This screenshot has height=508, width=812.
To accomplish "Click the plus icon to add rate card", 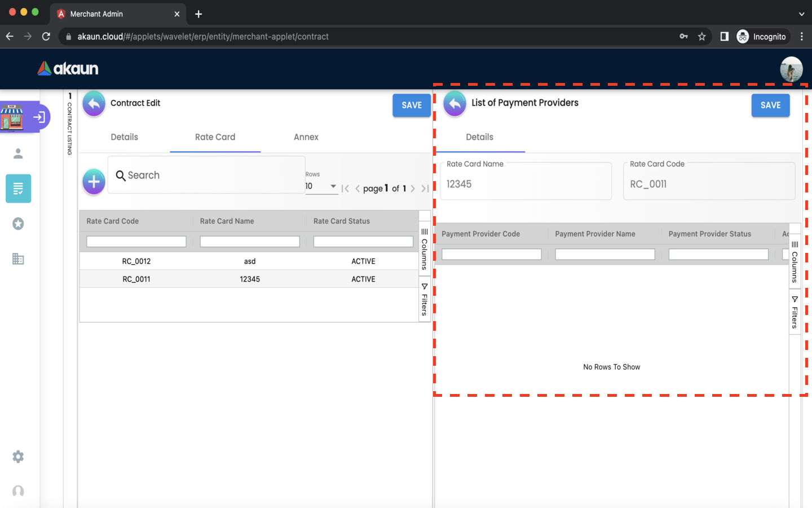I will coord(94,182).
